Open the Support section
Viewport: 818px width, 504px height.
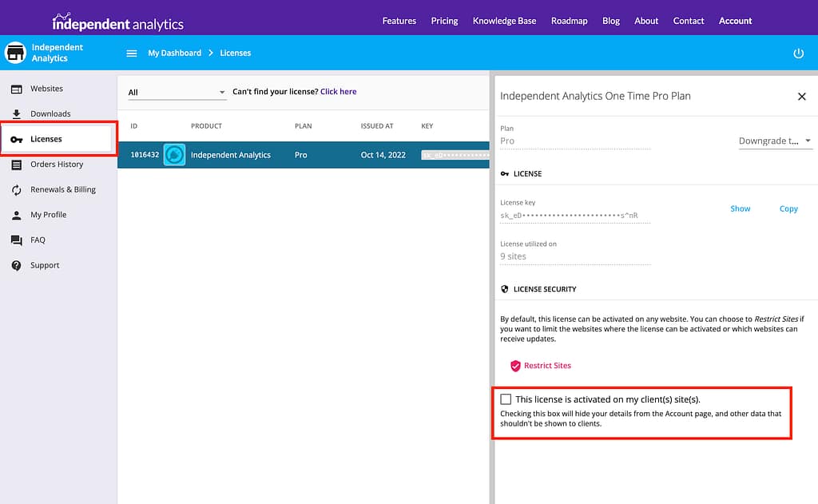pos(45,265)
